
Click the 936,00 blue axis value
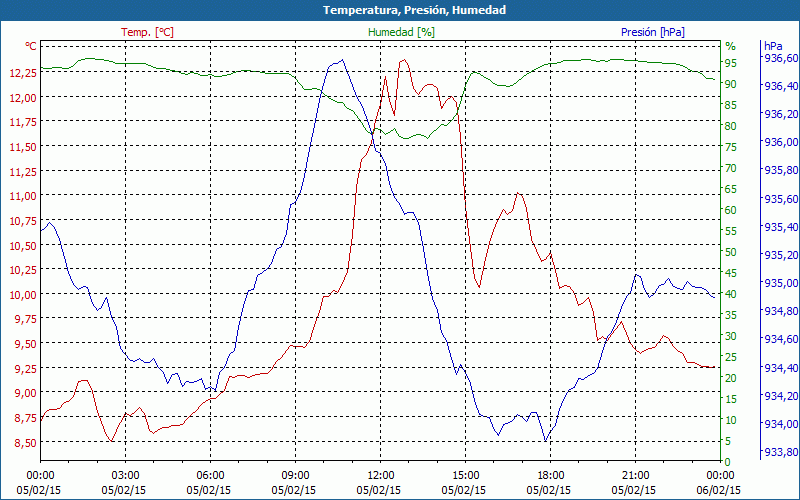[781, 142]
